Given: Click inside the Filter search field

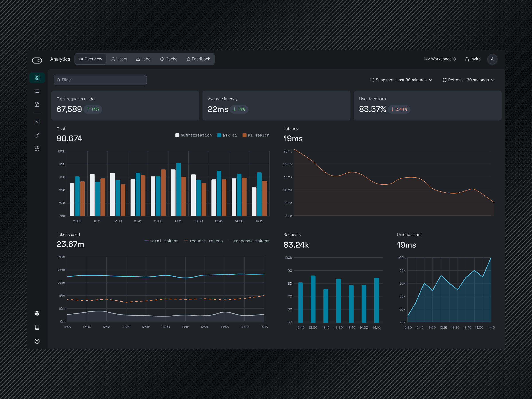Looking at the screenshot, I should tap(100, 80).
